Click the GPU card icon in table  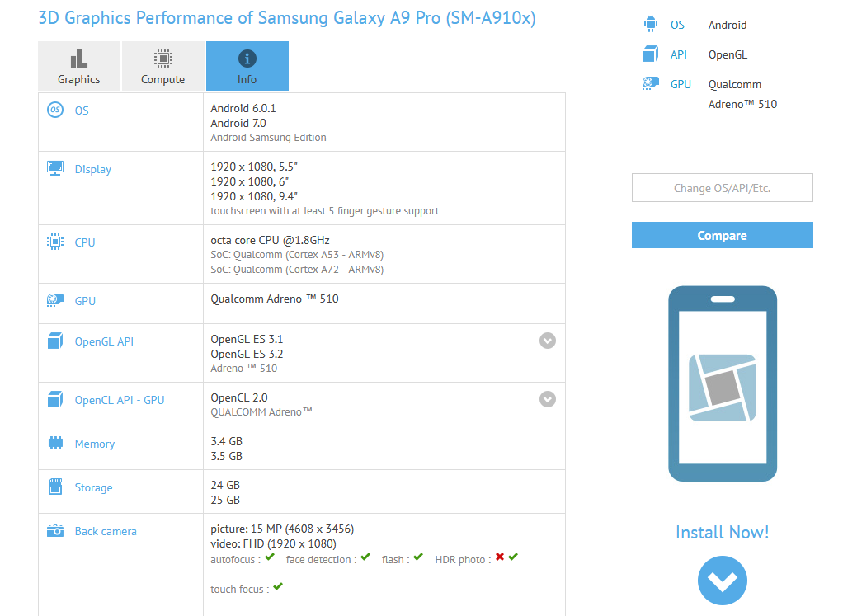click(x=55, y=300)
